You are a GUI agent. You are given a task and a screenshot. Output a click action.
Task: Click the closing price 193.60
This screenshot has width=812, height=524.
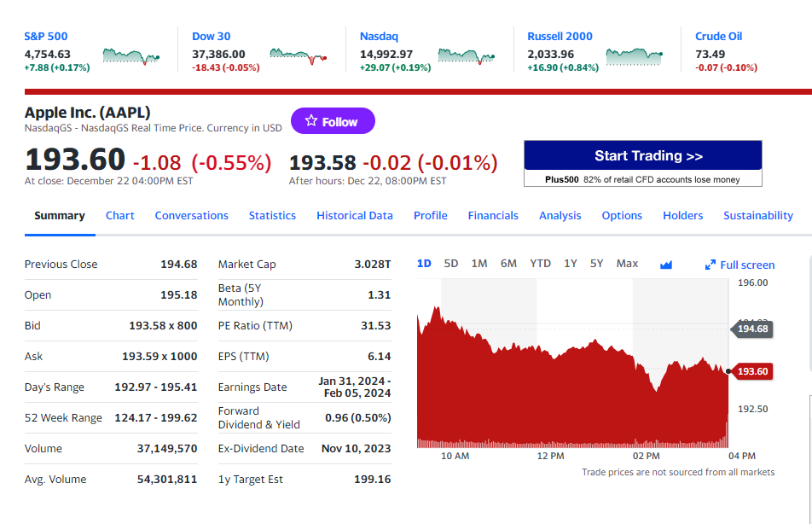coord(75,159)
